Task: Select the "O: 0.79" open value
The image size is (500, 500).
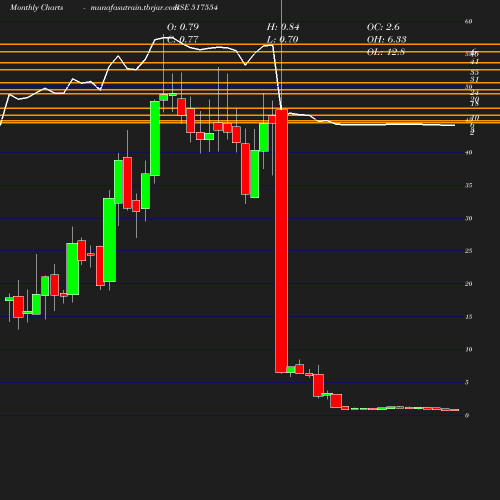Action: [183, 27]
